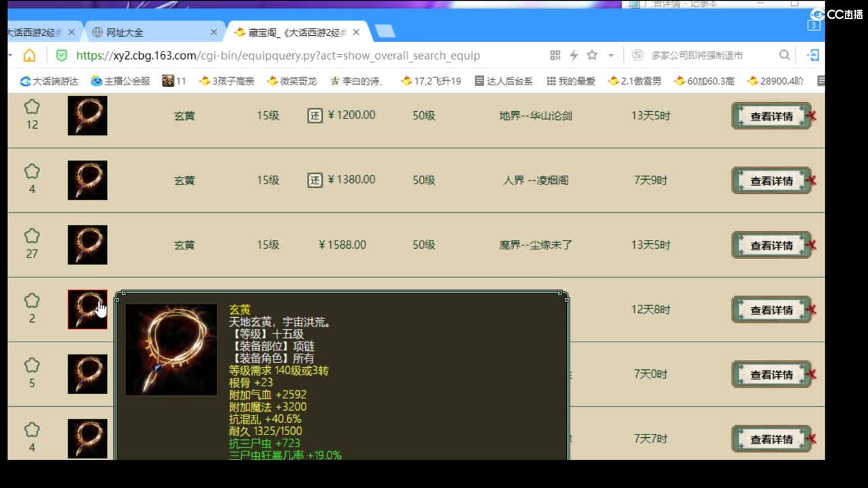Viewport: 868px width, 488px height.
Task: Click the Sogou search engine icon
Action: pyautogui.click(x=637, y=55)
